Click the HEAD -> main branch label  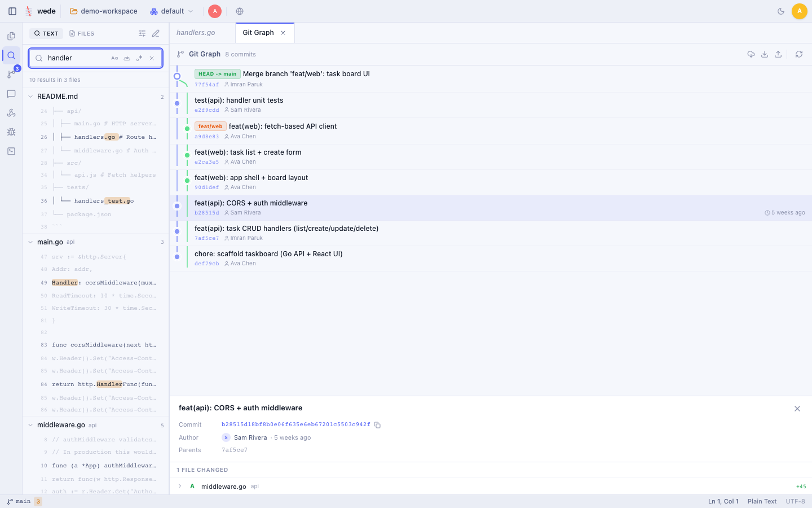[218, 74]
